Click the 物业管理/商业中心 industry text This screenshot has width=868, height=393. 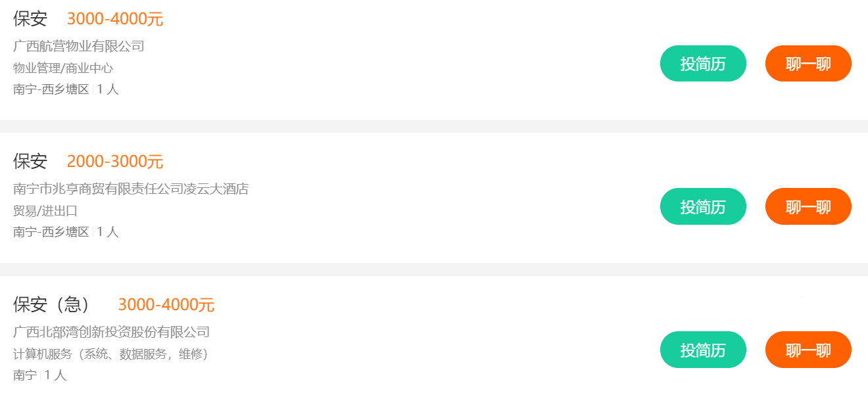coord(63,68)
